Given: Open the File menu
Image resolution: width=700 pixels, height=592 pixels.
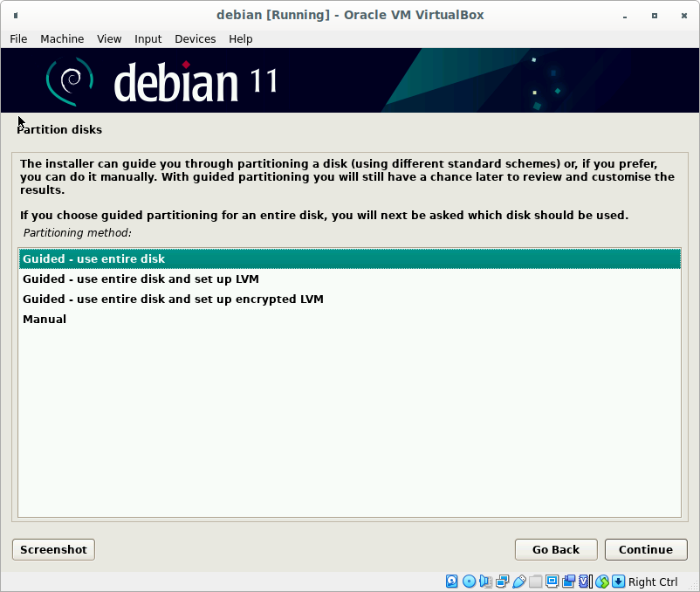Looking at the screenshot, I should [18, 38].
